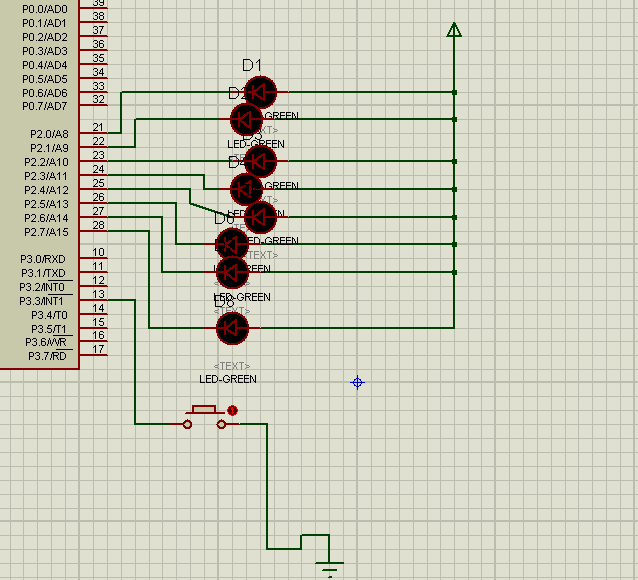Select the LED wired to P2.1/A9
638x580 pixels.
(x=246, y=120)
